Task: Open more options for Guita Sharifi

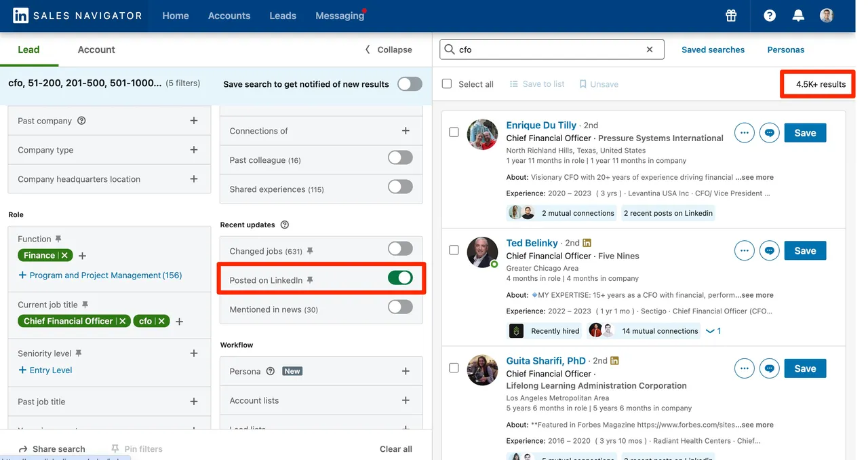Action: 745,368
